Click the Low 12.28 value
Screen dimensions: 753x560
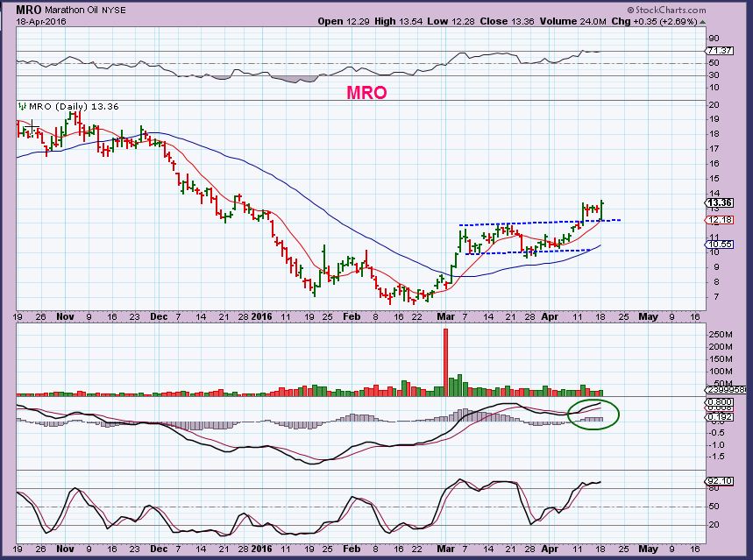(451, 21)
